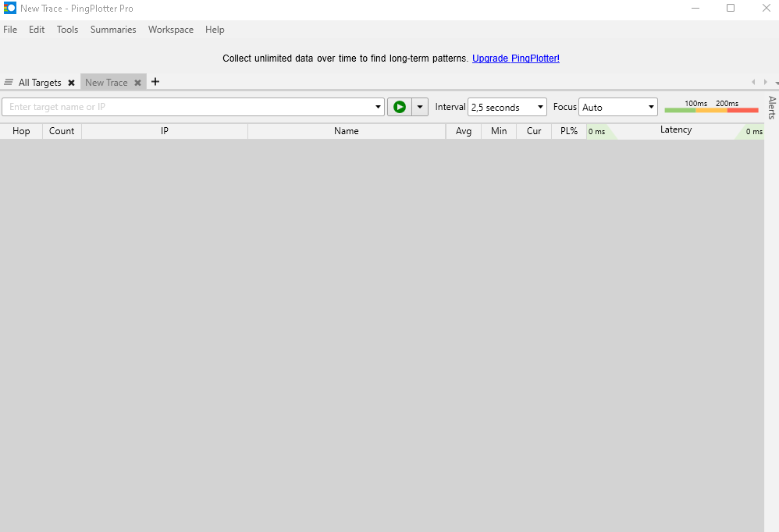Viewport: 779px width, 532px height.
Task: Follow the Upgrade PingPlotter! link
Action: (x=516, y=58)
